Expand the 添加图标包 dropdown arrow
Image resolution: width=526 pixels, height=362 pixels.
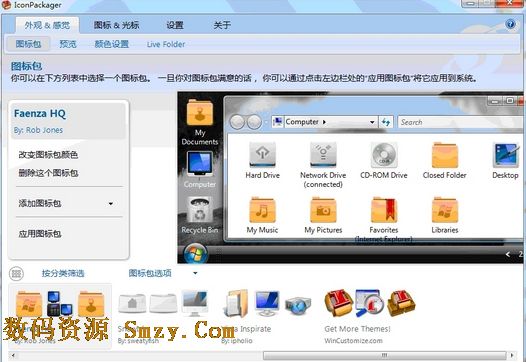[111, 203]
